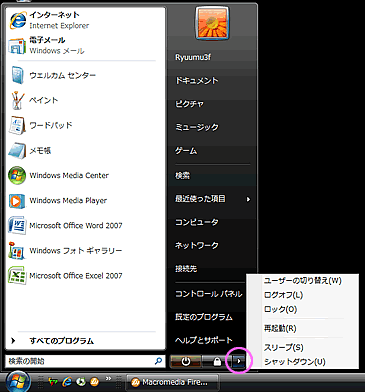Launch Windows メール email icon
This screenshot has width=365, height=392.
(x=17, y=46)
